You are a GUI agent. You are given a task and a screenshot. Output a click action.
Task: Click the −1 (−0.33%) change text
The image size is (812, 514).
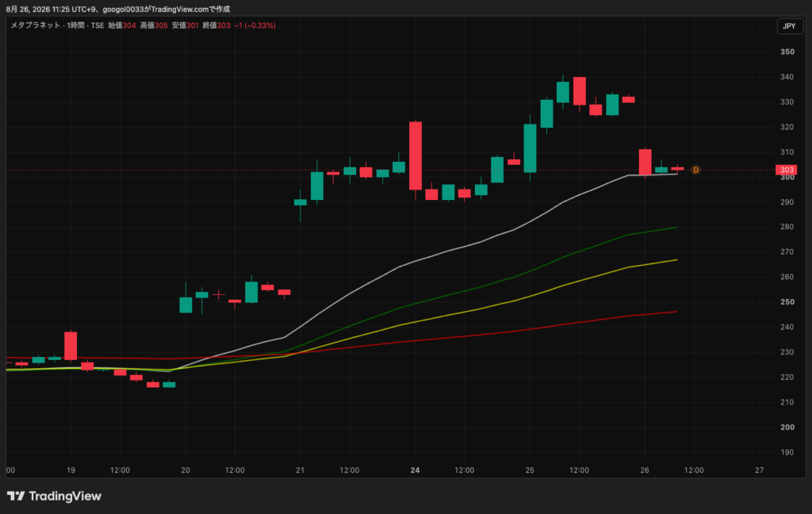tap(255, 25)
